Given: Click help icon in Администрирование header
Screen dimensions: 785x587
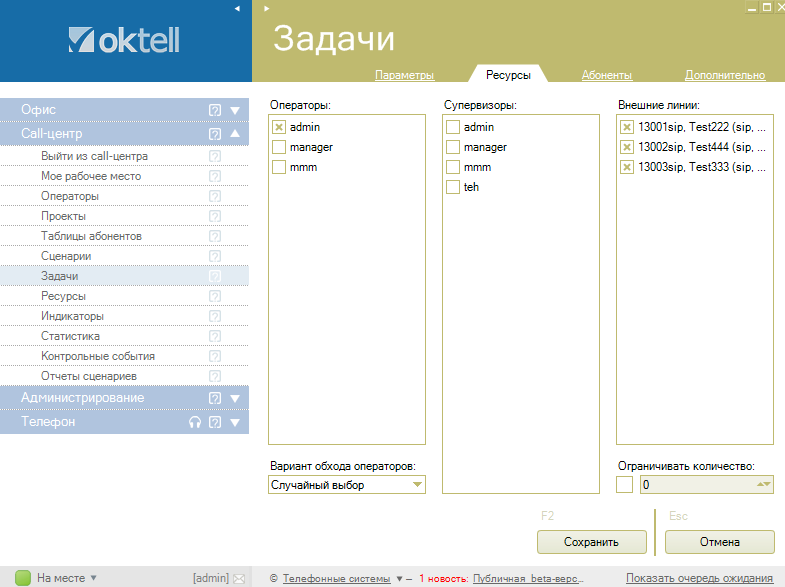Looking at the screenshot, I should [214, 398].
